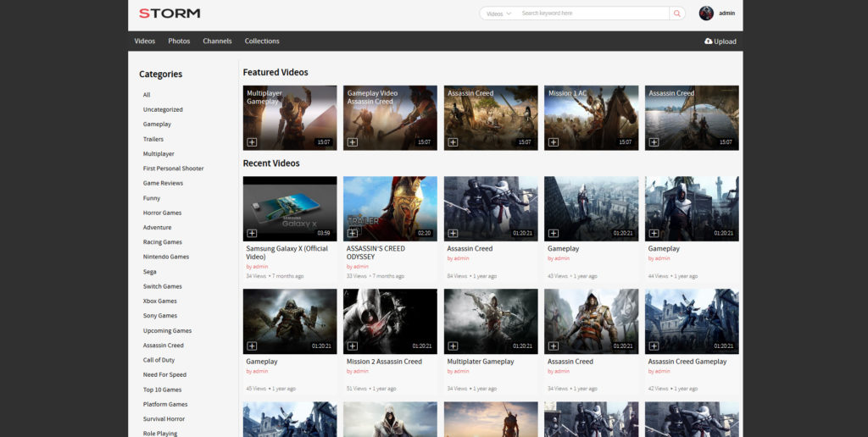Select the Trailers category

(153, 140)
